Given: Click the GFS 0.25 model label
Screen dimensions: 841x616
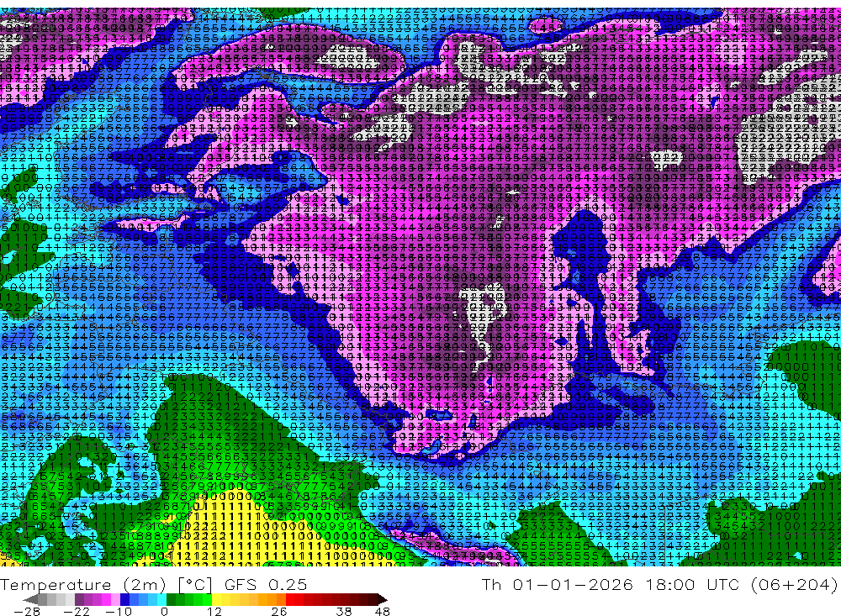Looking at the screenshot, I should (266, 584).
